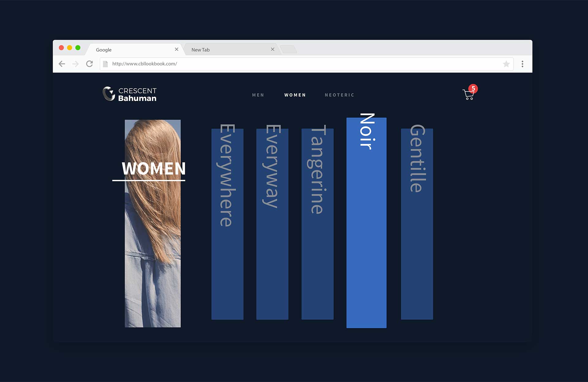Click the browser back arrow
Image resolution: width=588 pixels, height=382 pixels.
(62, 64)
